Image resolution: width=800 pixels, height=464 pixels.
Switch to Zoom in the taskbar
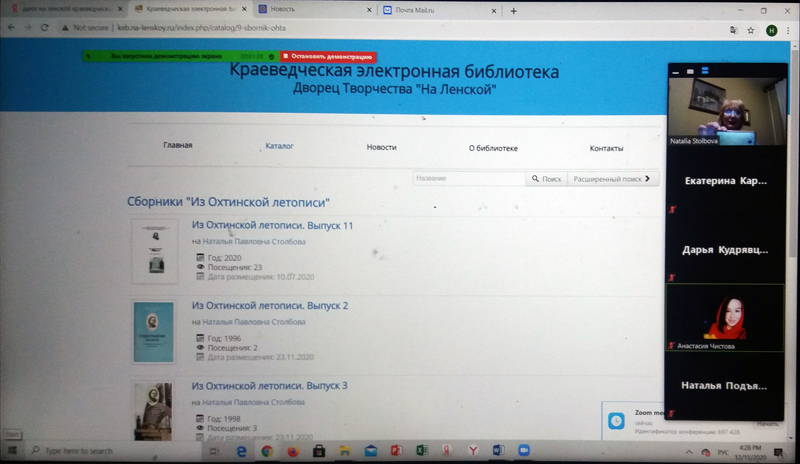pos(524,450)
